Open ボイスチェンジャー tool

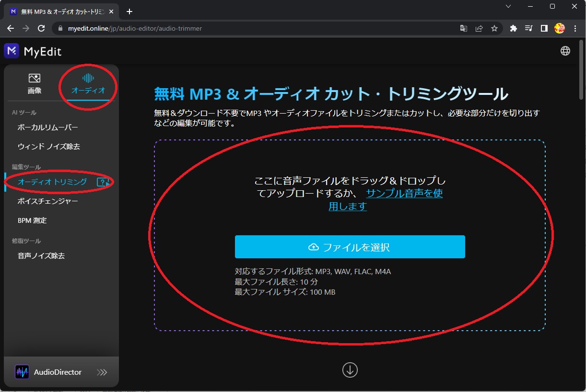47,201
